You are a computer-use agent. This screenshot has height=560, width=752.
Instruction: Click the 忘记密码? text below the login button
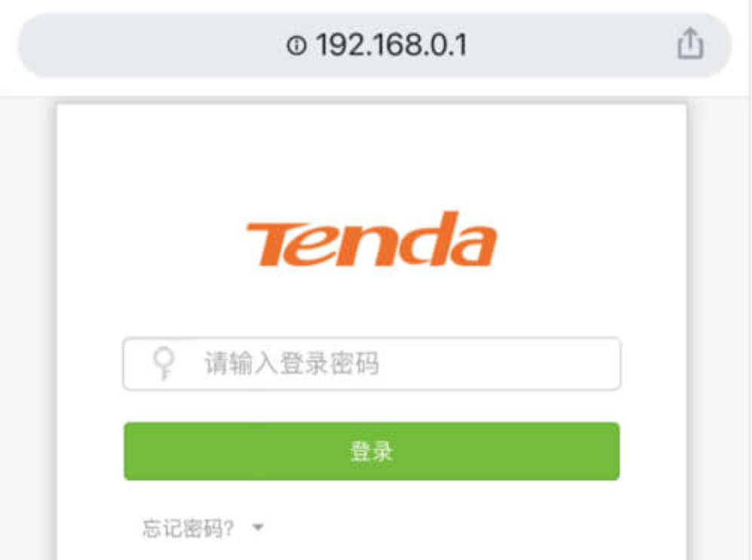pos(189,528)
